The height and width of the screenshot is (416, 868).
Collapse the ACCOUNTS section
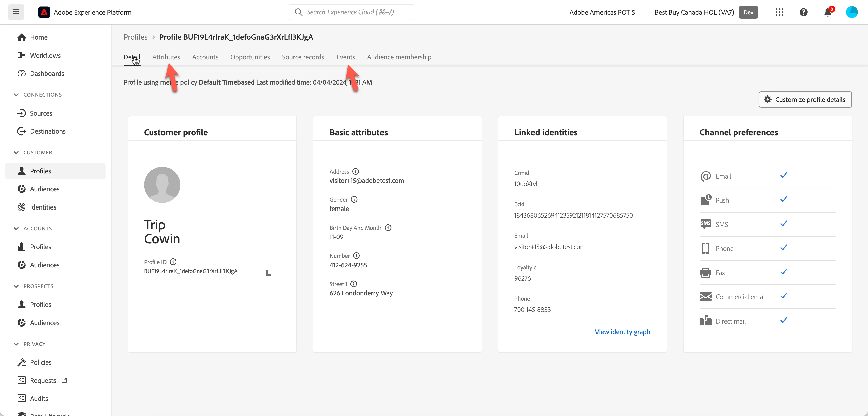click(x=16, y=228)
